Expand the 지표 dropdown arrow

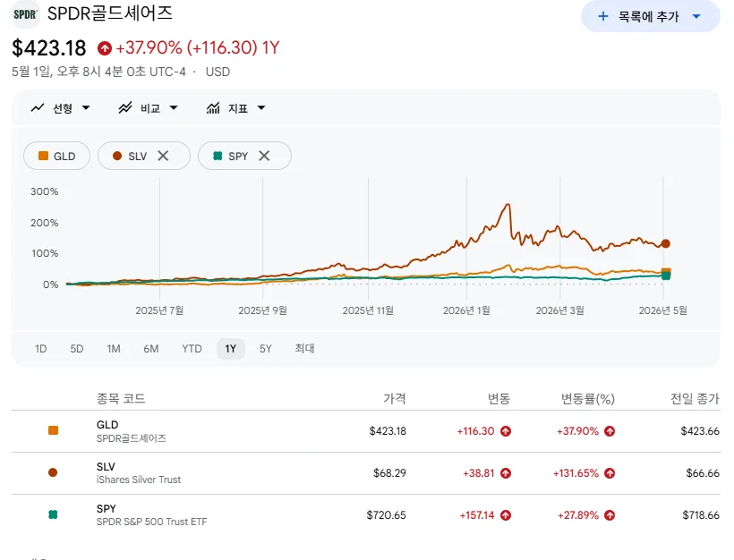[x=261, y=108]
